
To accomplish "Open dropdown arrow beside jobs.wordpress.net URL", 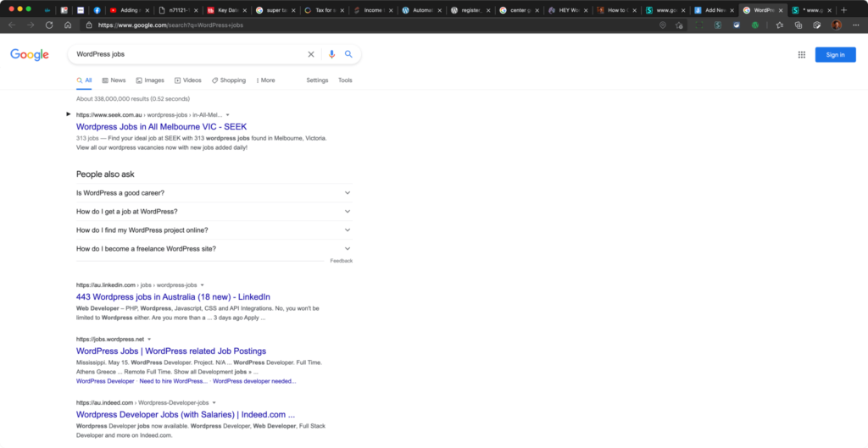I will coord(149,340).
